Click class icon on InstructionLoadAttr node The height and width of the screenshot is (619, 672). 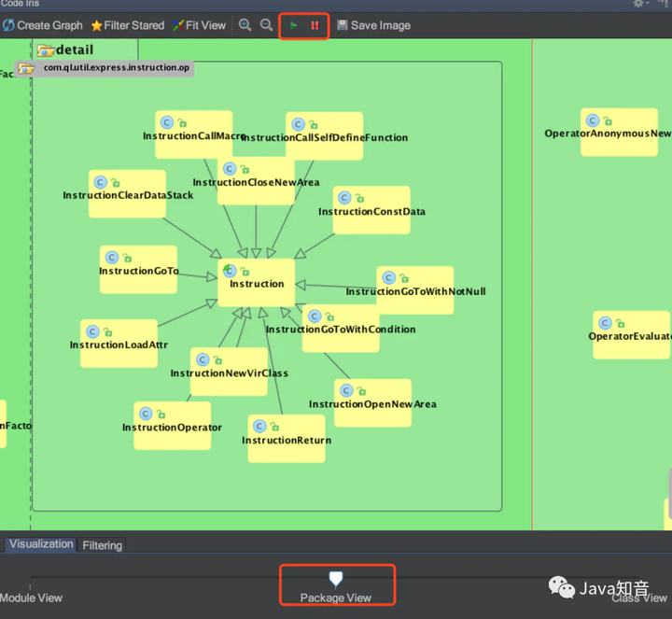[x=92, y=331]
